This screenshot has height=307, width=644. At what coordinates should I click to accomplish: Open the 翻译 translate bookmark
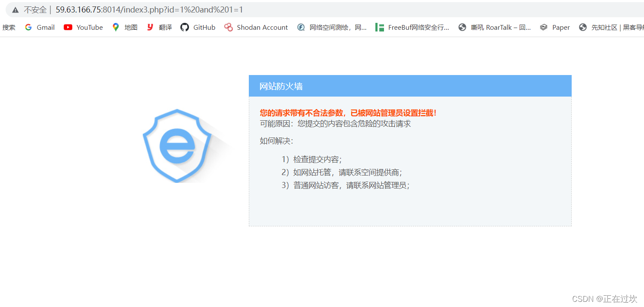(158, 27)
